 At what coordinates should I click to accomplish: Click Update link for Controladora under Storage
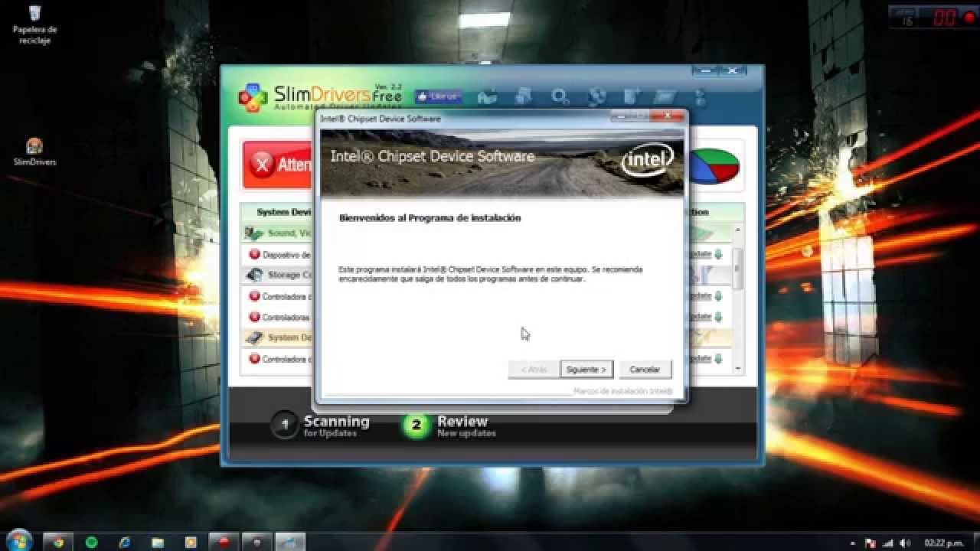(700, 296)
